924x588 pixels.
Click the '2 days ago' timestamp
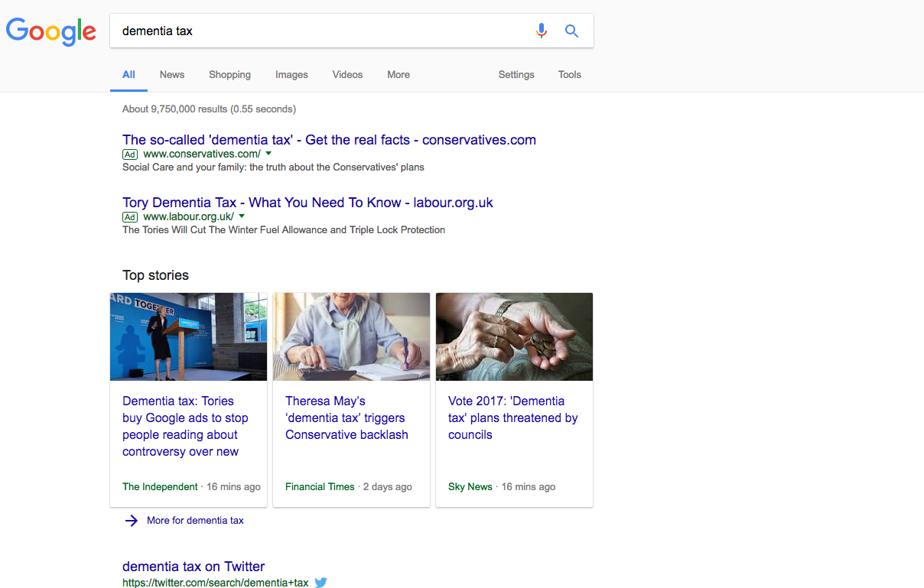388,486
